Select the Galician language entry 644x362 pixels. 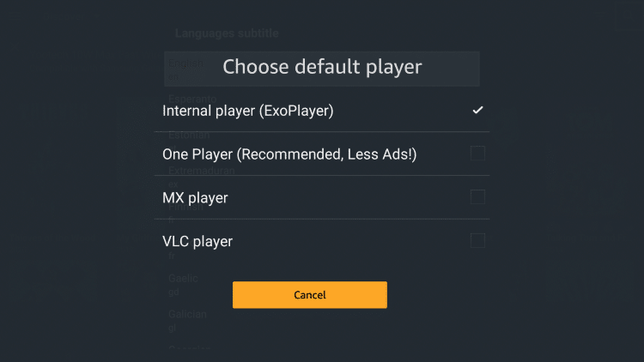(x=187, y=314)
